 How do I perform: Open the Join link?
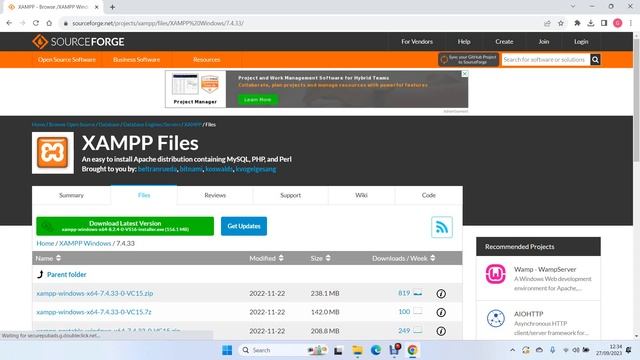coord(544,42)
